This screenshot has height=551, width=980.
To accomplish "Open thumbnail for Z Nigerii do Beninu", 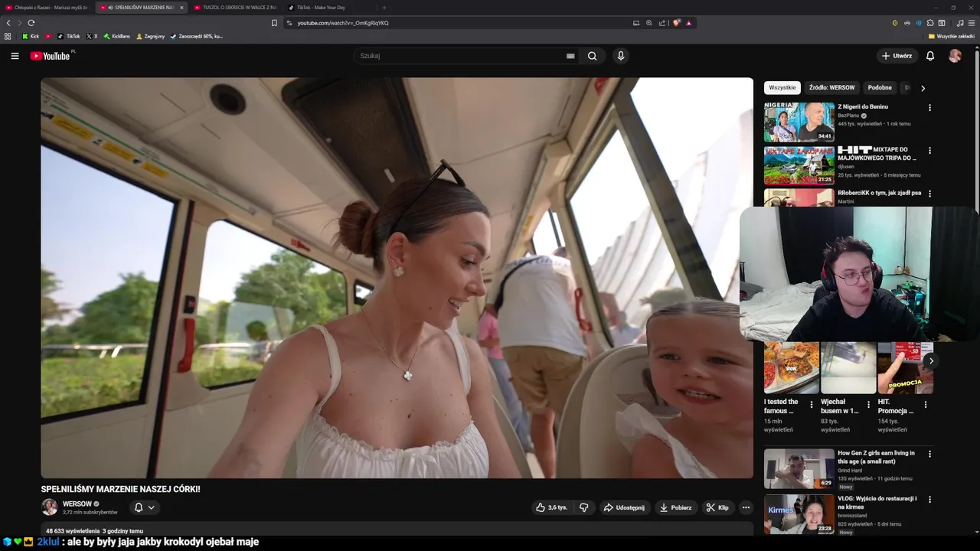I will [x=799, y=122].
